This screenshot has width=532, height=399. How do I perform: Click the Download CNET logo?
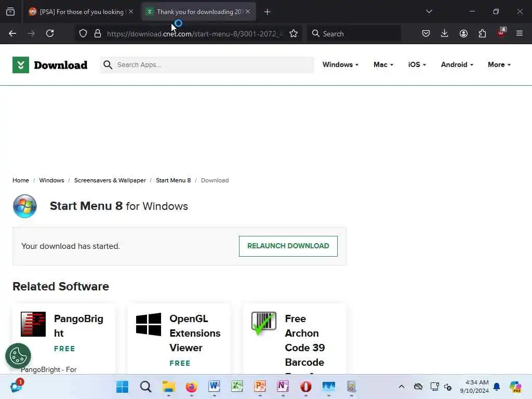click(x=50, y=65)
